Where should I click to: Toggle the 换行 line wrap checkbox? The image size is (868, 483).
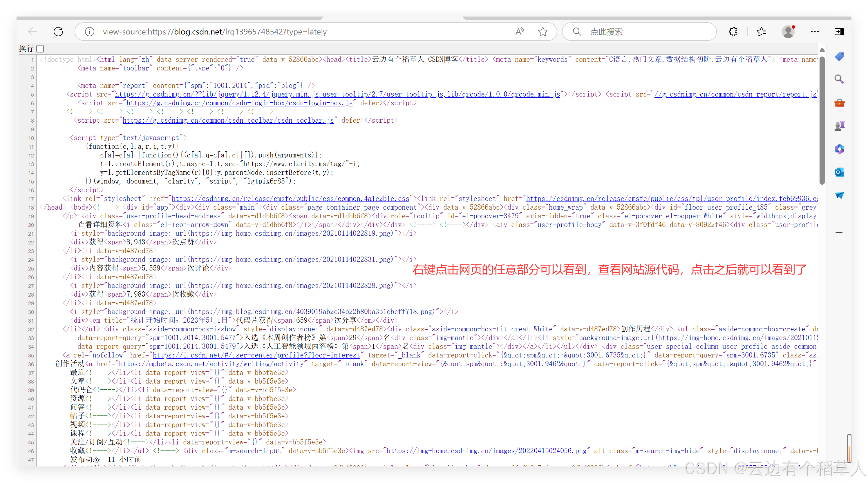coord(40,49)
